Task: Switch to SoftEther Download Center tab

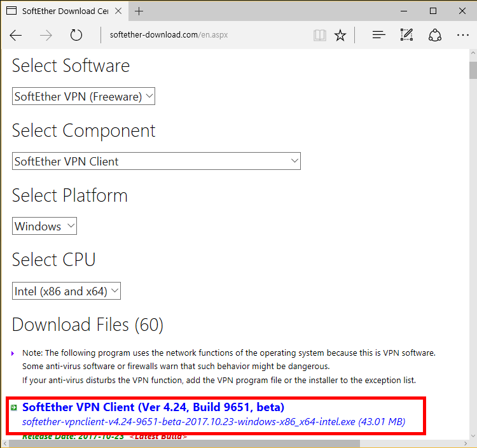Action: [x=65, y=11]
